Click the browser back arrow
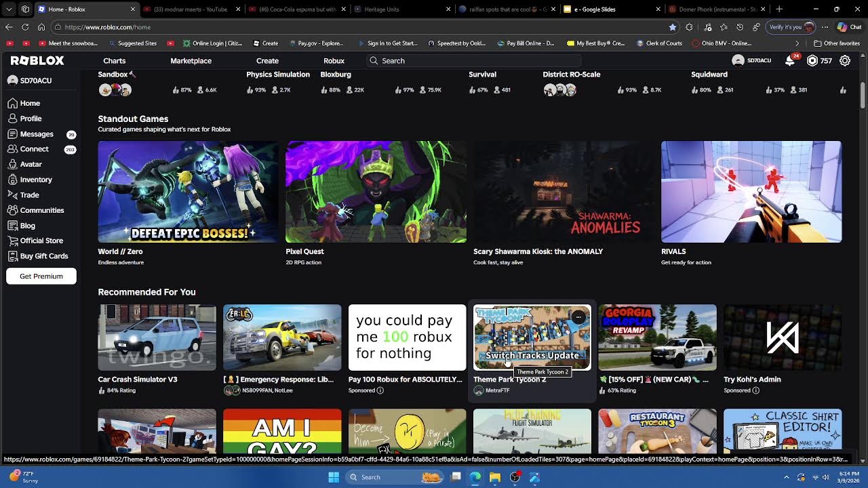868x488 pixels. (x=9, y=27)
